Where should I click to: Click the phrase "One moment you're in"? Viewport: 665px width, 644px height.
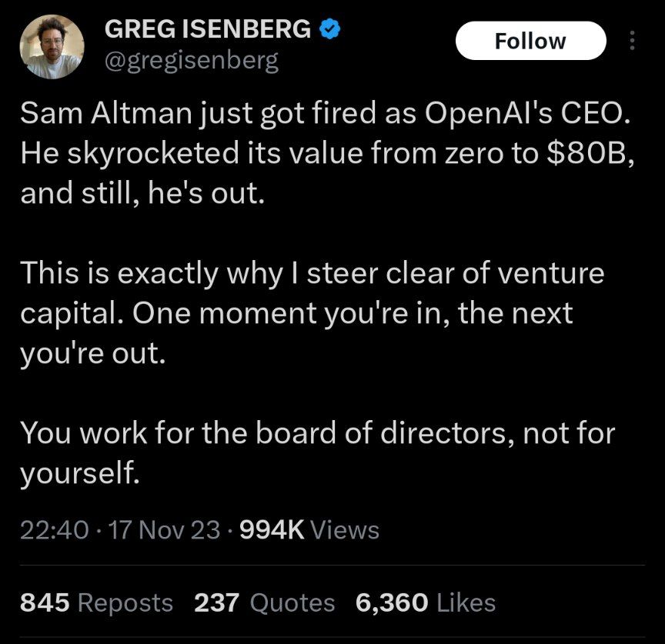[292, 313]
